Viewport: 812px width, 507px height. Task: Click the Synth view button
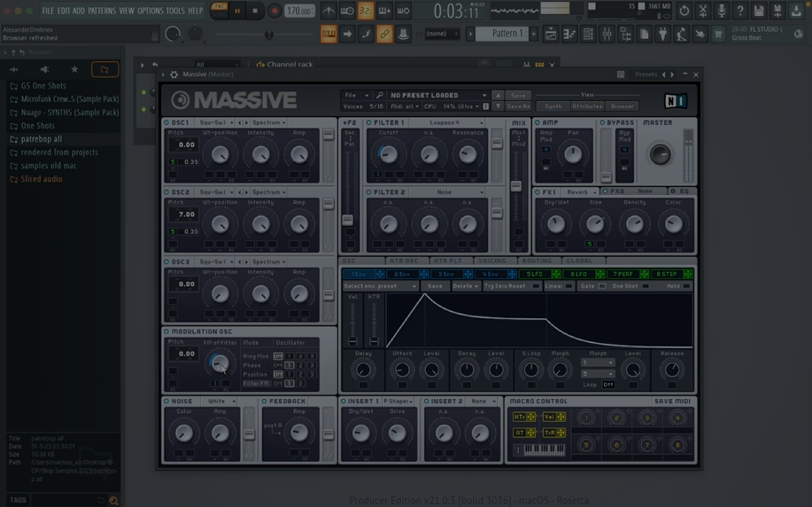[x=553, y=106]
